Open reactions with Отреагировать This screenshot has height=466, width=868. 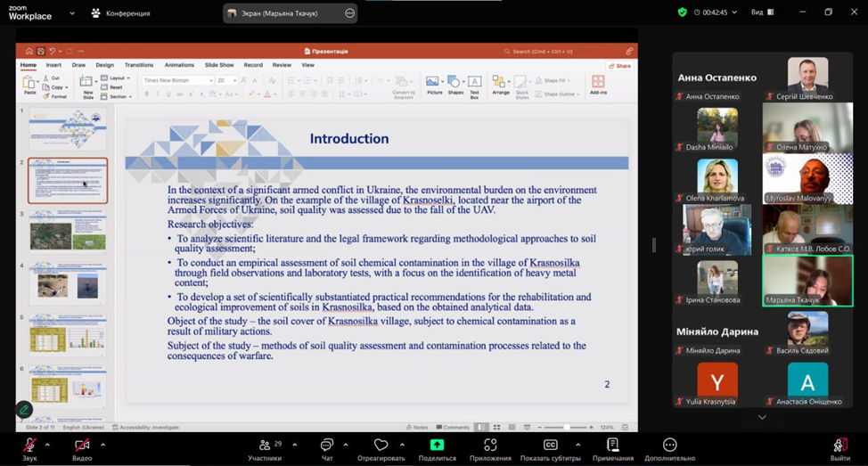[x=381, y=449]
